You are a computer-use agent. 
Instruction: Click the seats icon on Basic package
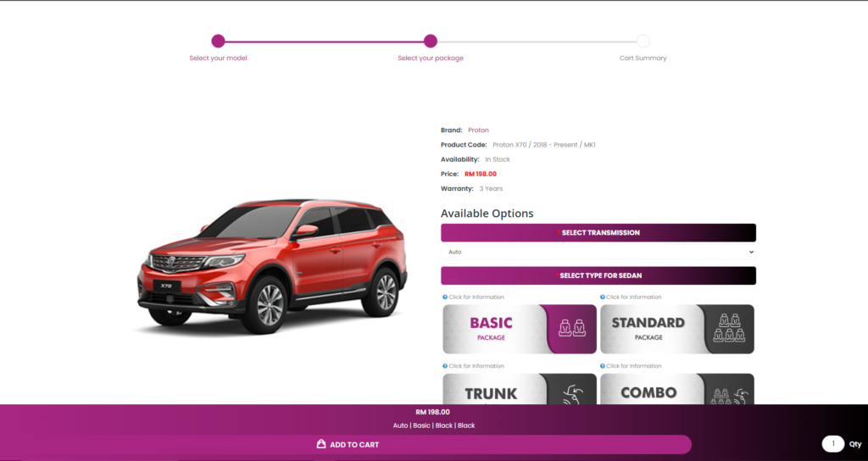tap(572, 328)
